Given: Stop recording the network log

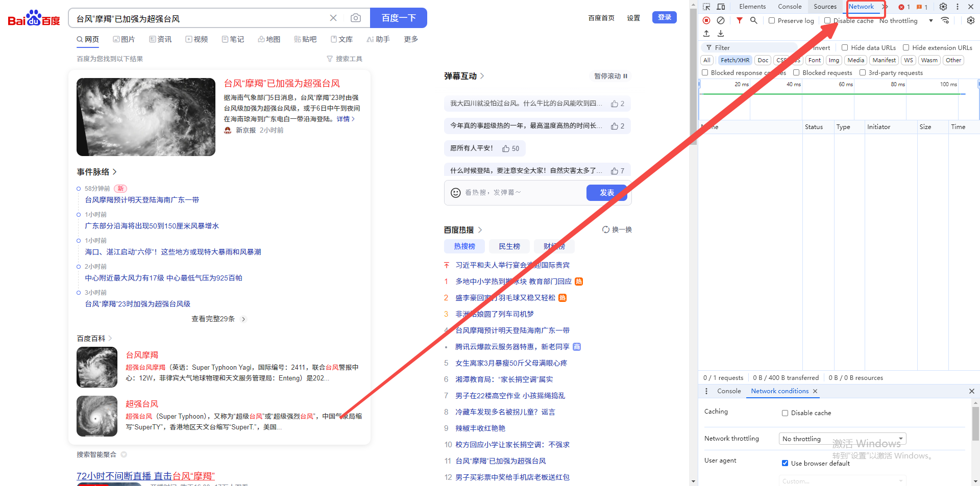Looking at the screenshot, I should coord(706,20).
